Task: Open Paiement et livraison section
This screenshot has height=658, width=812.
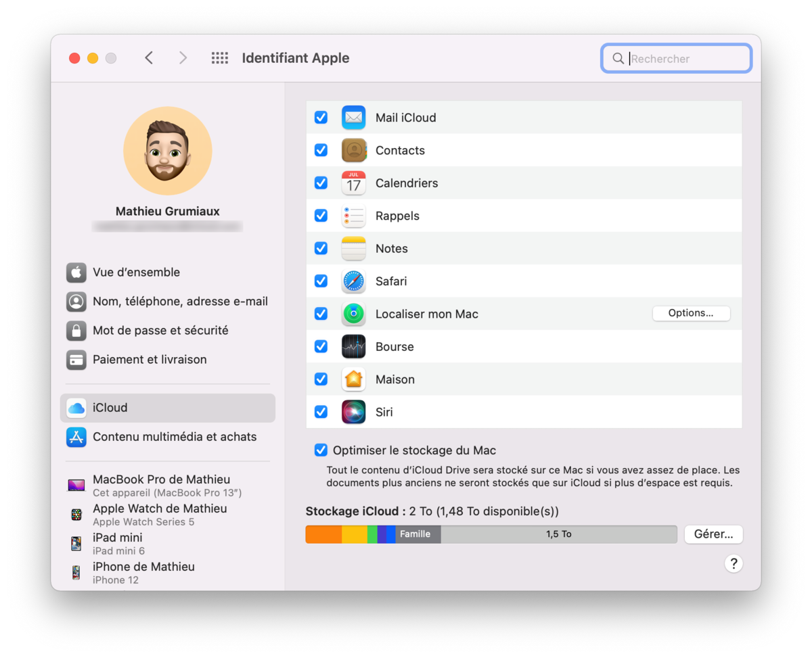Action: (x=168, y=360)
